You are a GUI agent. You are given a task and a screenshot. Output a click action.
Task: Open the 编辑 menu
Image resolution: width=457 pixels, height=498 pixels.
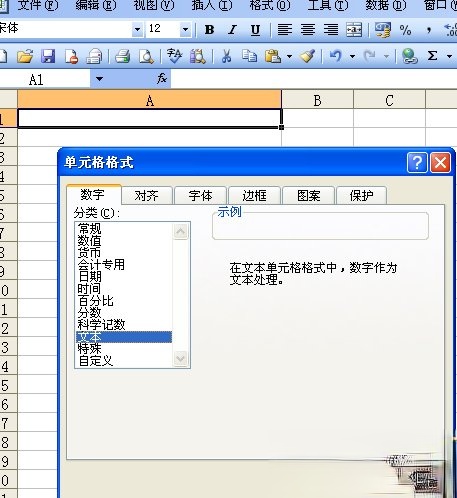click(96, 6)
